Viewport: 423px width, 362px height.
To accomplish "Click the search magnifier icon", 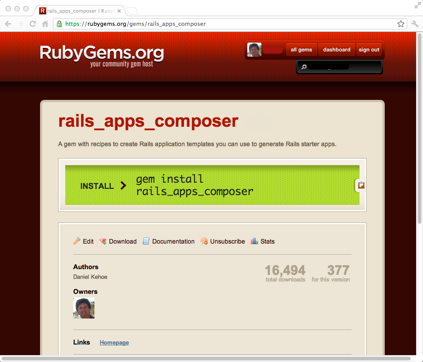I will 304,67.
